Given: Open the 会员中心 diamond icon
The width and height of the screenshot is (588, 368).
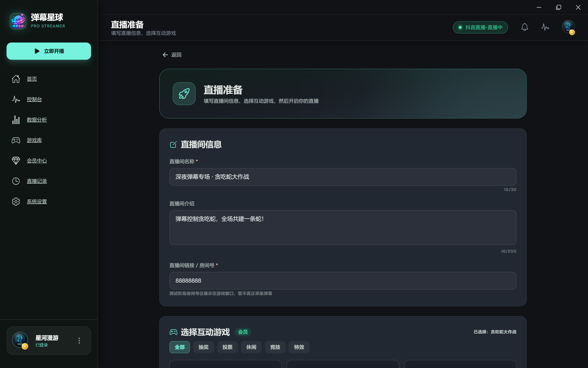Looking at the screenshot, I should [x=16, y=161].
